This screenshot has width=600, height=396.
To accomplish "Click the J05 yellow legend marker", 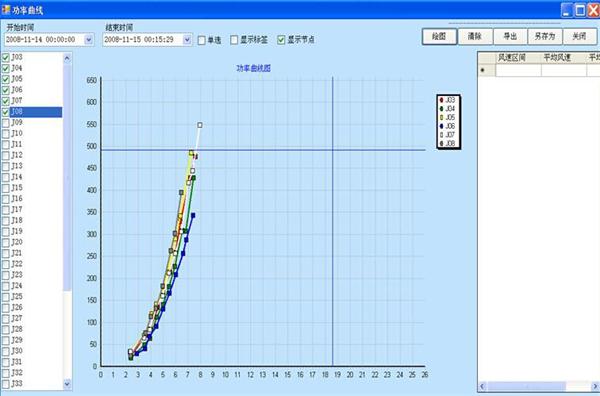I will [x=441, y=117].
